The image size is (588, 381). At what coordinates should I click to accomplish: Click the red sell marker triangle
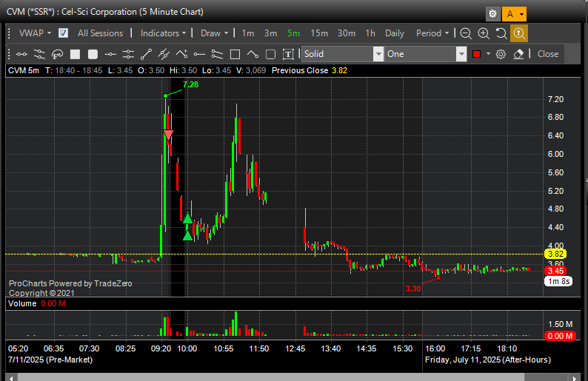tap(168, 135)
